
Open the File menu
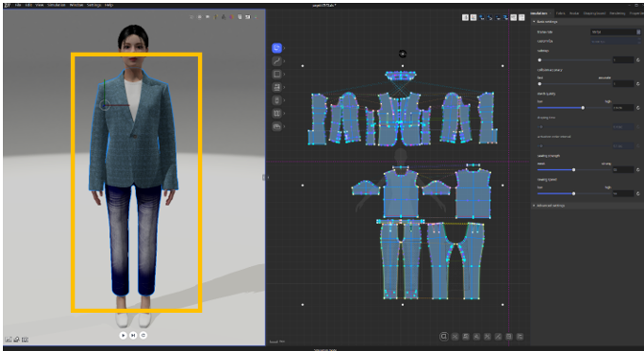pyautogui.click(x=18, y=5)
